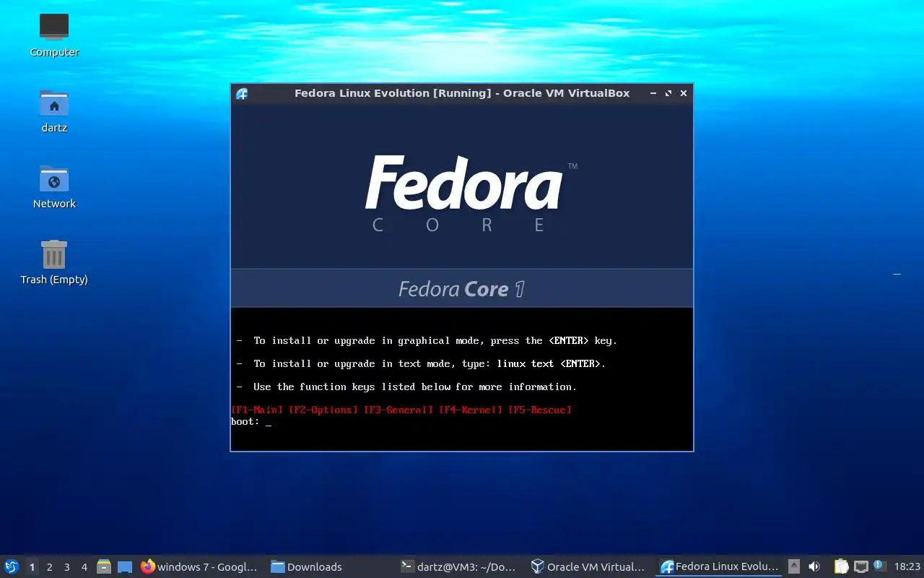Viewport: 924px width, 578px height.
Task: Click the Fedora icon in the VirtualBox title bar
Action: (x=242, y=93)
